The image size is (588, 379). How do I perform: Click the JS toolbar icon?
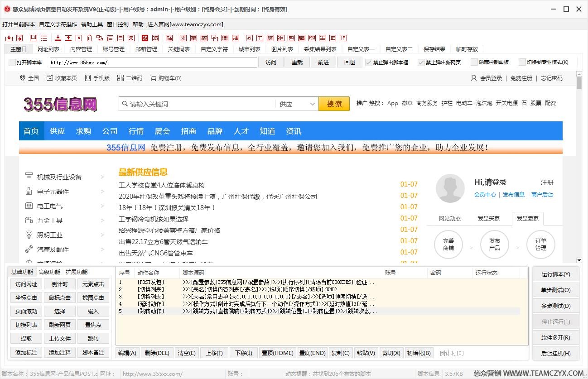[x=249, y=38]
